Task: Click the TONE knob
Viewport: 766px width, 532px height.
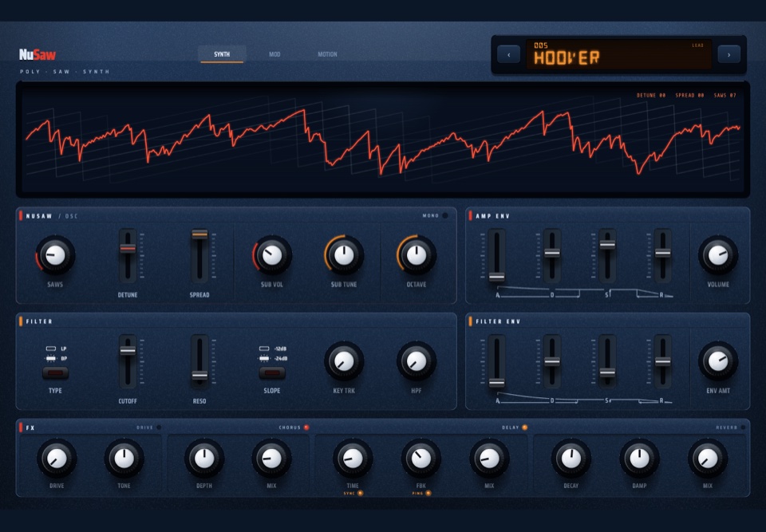Action: coord(124,459)
